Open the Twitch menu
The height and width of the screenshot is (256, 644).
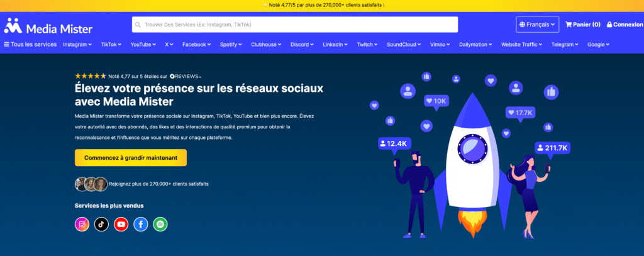367,45
